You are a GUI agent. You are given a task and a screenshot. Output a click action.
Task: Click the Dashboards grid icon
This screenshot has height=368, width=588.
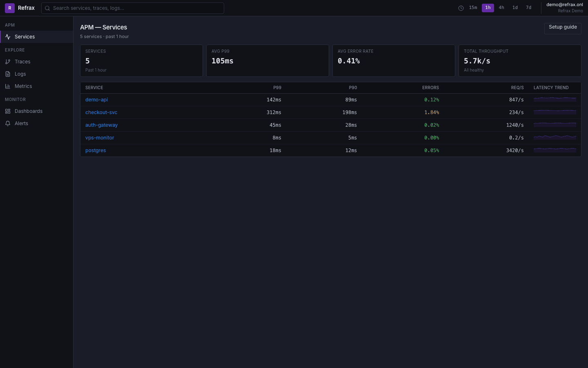pos(8,111)
